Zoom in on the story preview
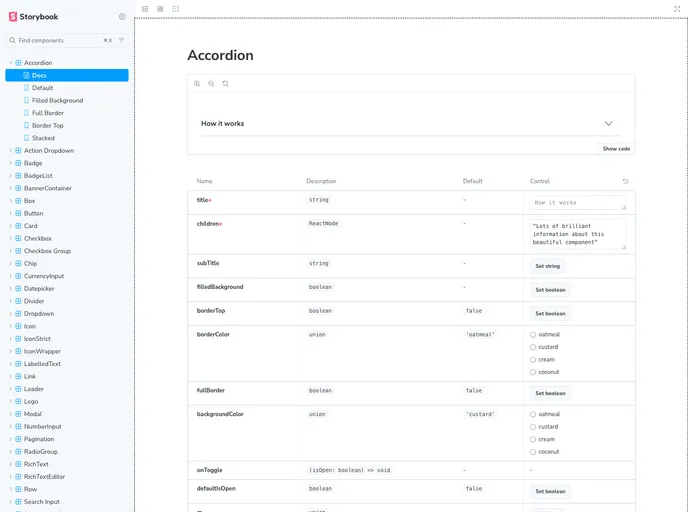Image resolution: width=688 pixels, height=512 pixels. pyautogui.click(x=197, y=84)
